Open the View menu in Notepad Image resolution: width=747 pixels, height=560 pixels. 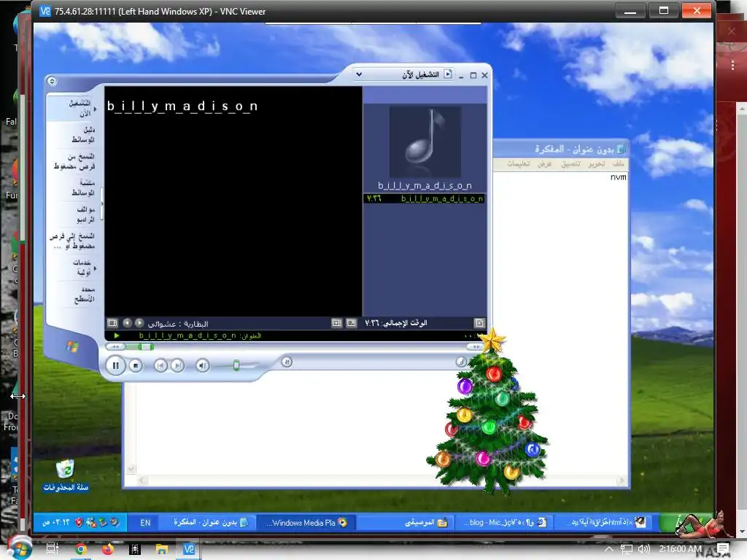(544, 164)
